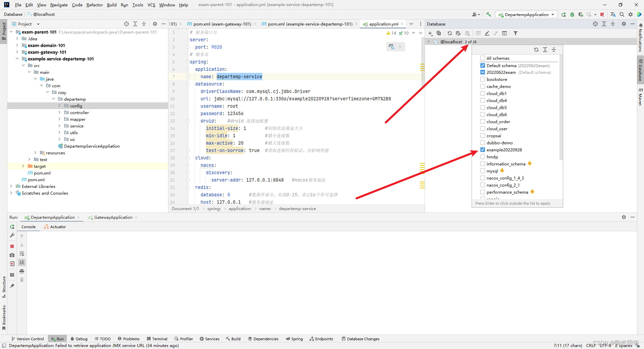644x349 pixels.
Task: Check the cache_demo schema
Action: point(483,86)
